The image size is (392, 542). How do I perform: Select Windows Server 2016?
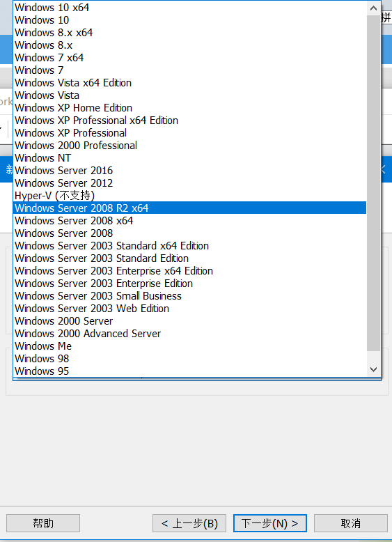coord(189,171)
